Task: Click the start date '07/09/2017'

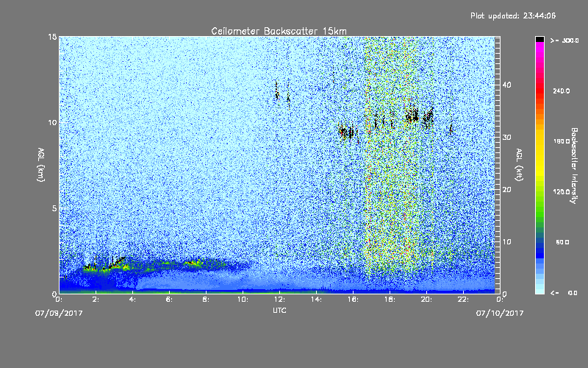Action: (x=59, y=314)
